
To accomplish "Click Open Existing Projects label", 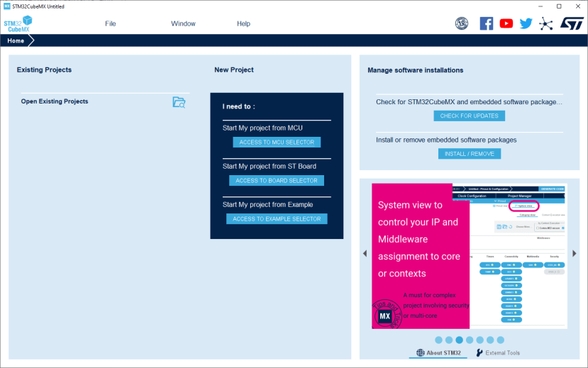I will click(x=55, y=101).
